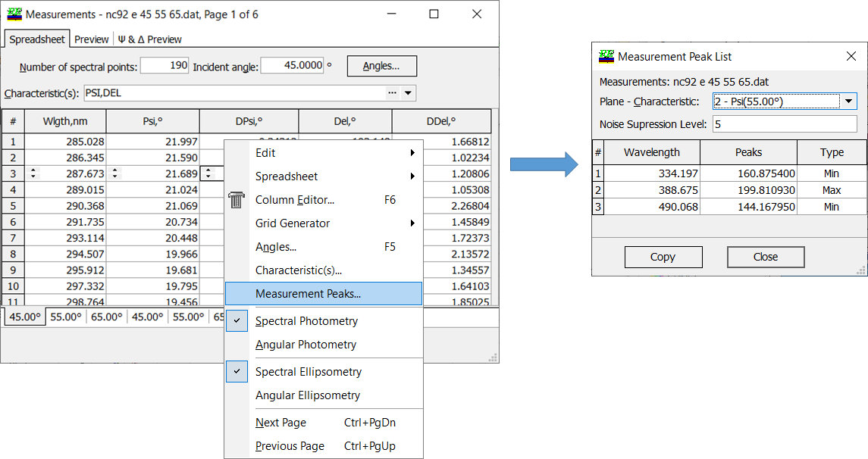Go to Next Page via context menu
The image size is (868, 459).
[x=324, y=423]
